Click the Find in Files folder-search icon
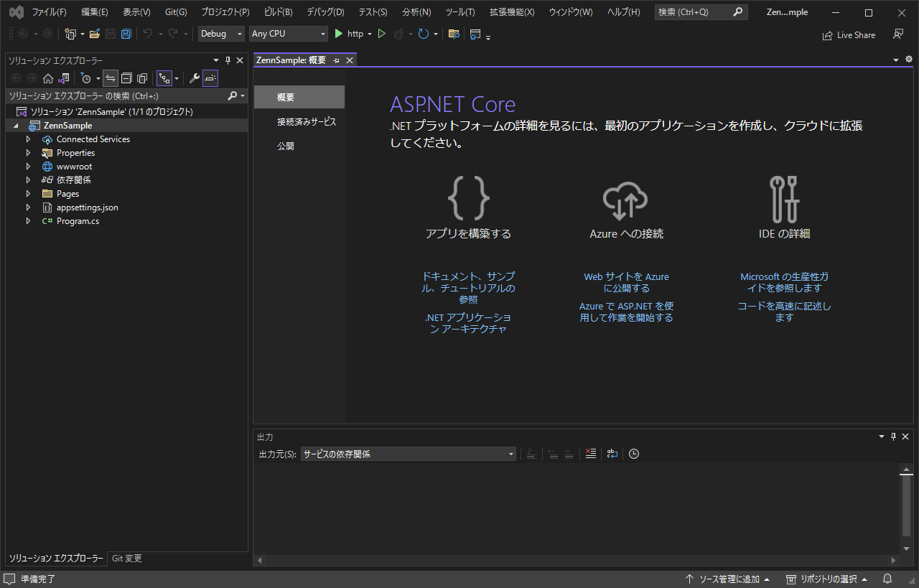This screenshot has height=588, width=919. tap(454, 34)
